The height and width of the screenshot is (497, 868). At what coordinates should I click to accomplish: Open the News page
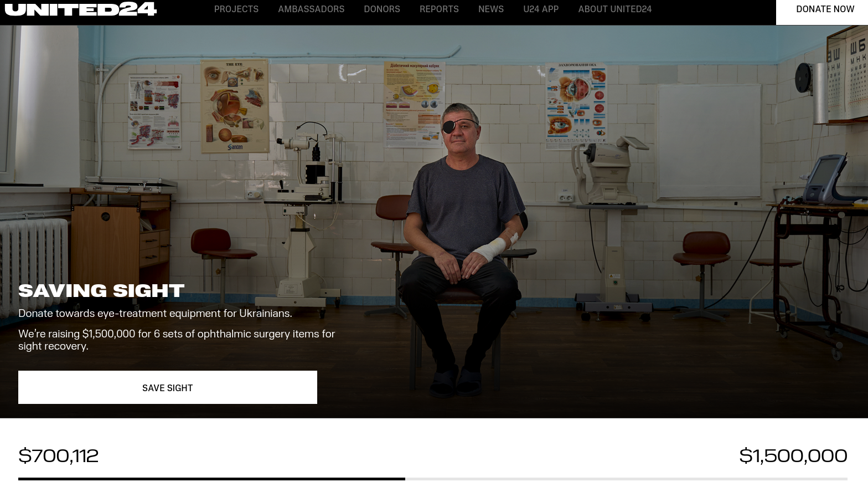point(491,9)
